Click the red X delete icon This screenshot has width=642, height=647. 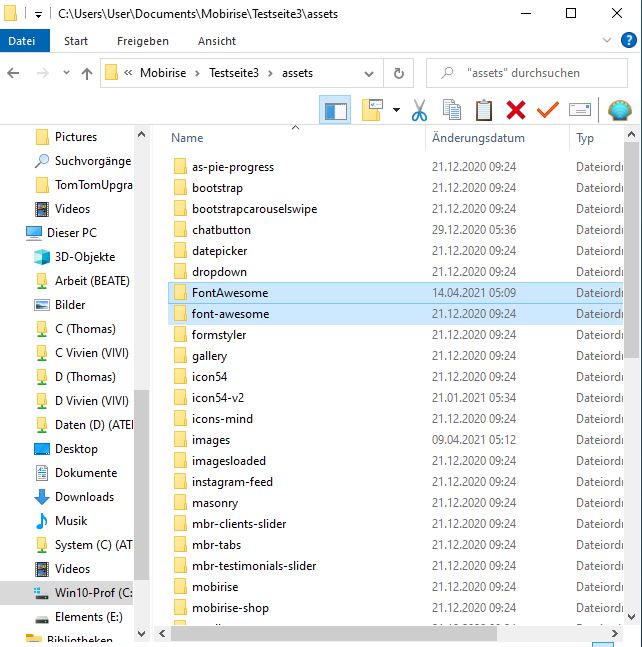pyautogui.click(x=516, y=110)
